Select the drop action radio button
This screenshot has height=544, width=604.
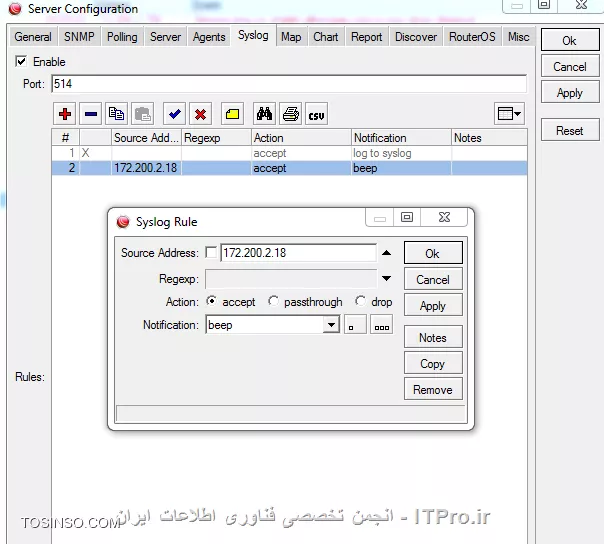point(360,301)
